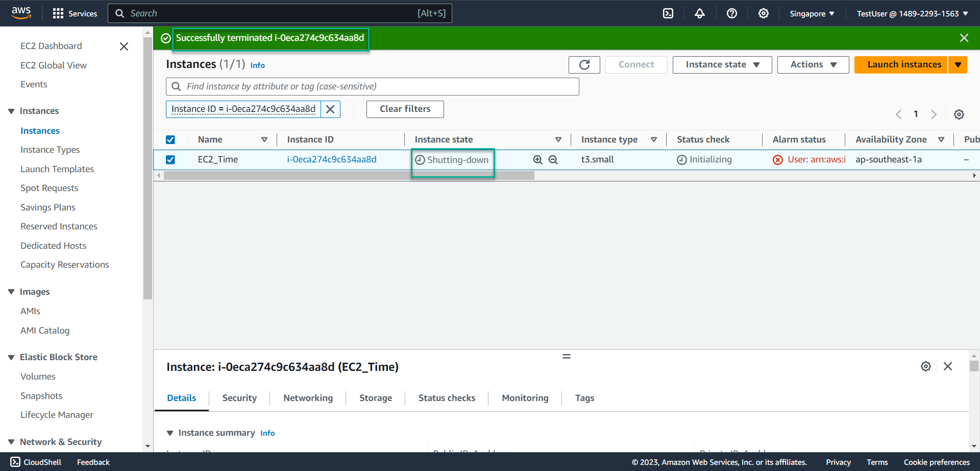Collapse the Network & Security section

[x=11, y=442]
